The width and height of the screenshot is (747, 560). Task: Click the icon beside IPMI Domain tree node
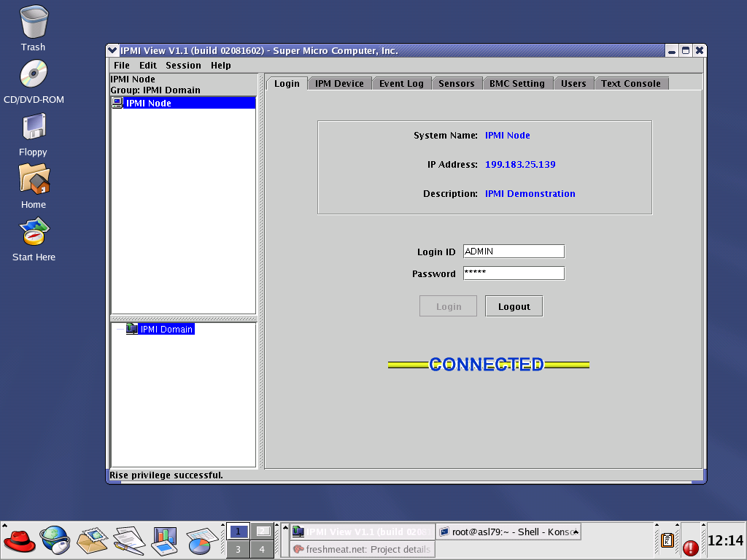coord(131,329)
